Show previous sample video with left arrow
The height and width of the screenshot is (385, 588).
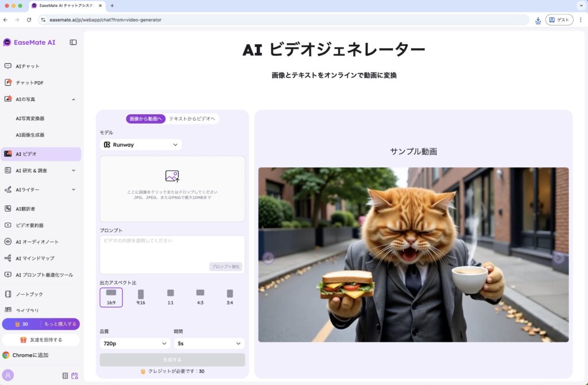[268, 258]
